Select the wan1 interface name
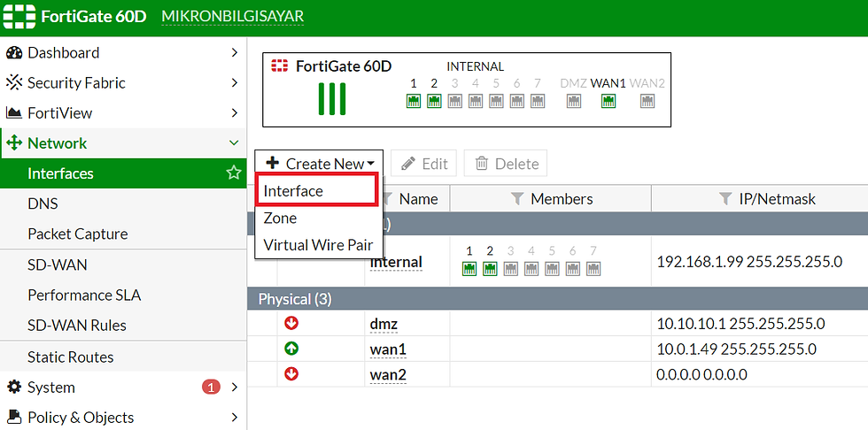 388,349
